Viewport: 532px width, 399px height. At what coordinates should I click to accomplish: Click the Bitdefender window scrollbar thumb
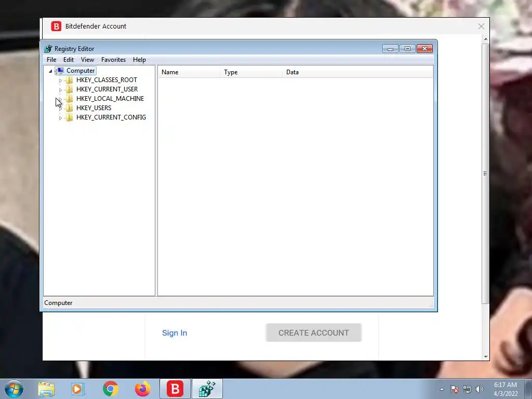[x=486, y=174]
